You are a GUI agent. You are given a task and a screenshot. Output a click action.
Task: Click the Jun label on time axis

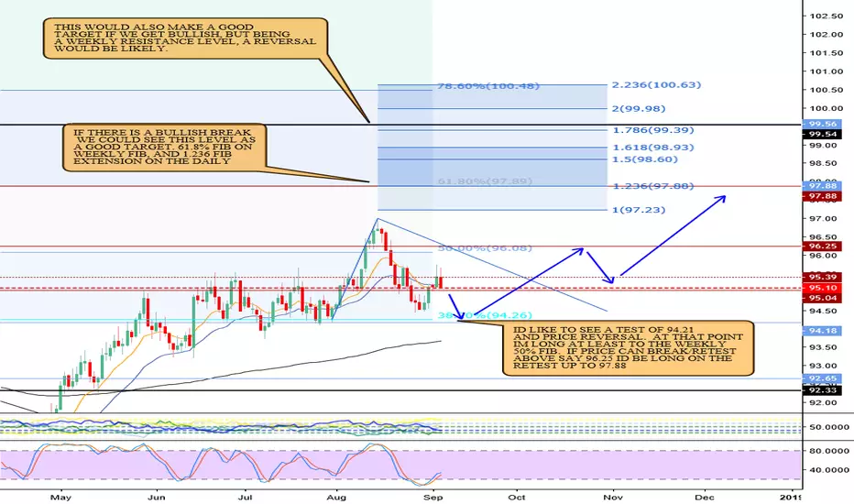pyautogui.click(x=157, y=497)
